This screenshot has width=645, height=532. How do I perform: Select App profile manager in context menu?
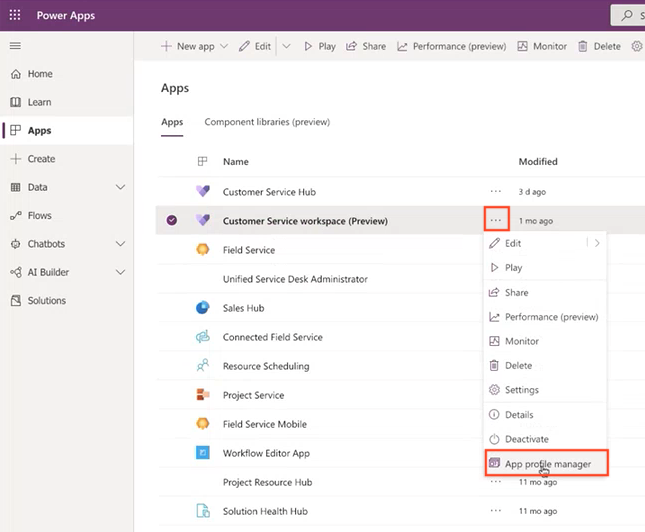pyautogui.click(x=547, y=463)
